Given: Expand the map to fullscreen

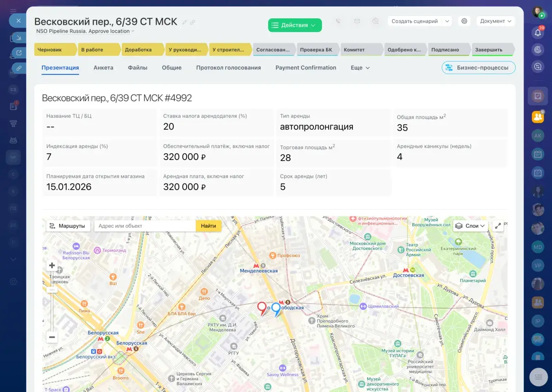Looking at the screenshot, I should (x=498, y=226).
